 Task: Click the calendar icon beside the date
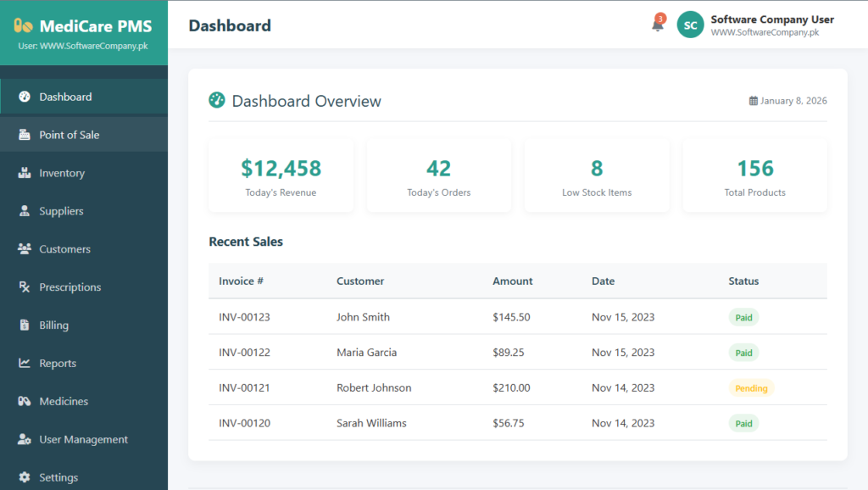pos(753,101)
